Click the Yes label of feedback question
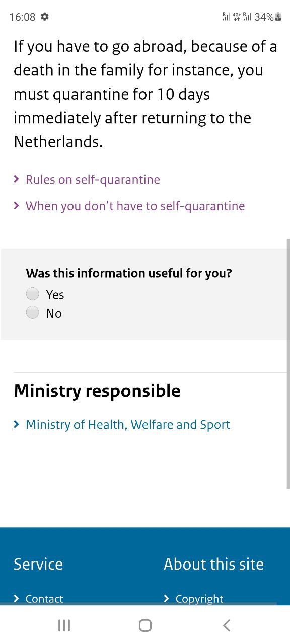The width and height of the screenshot is (290, 644). pos(55,295)
